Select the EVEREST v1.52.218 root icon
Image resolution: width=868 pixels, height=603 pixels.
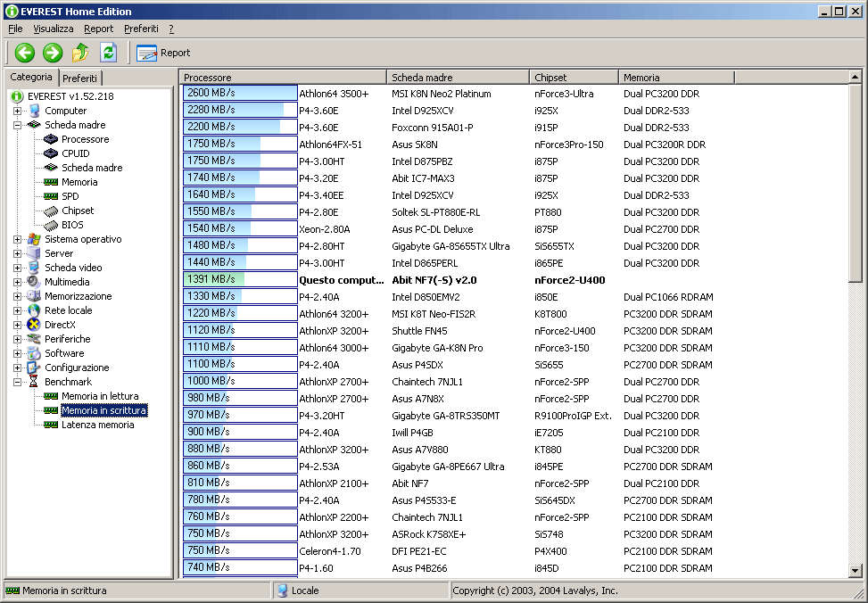[x=17, y=96]
